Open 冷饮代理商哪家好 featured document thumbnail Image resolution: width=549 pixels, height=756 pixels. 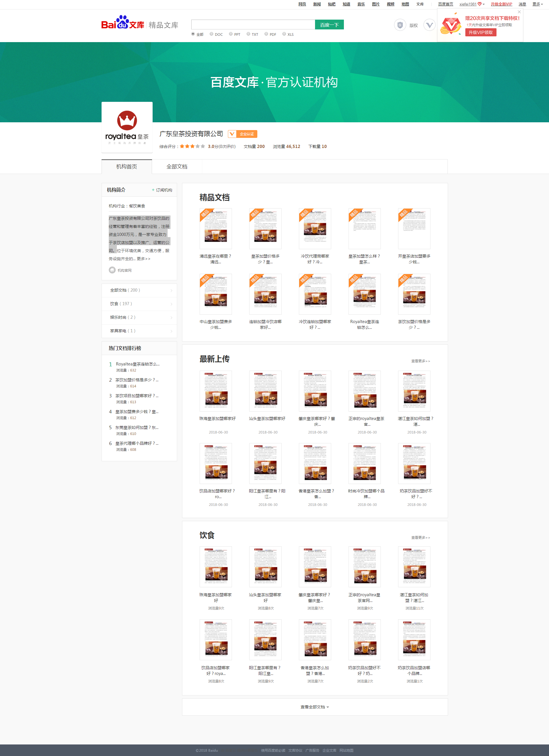(x=315, y=229)
